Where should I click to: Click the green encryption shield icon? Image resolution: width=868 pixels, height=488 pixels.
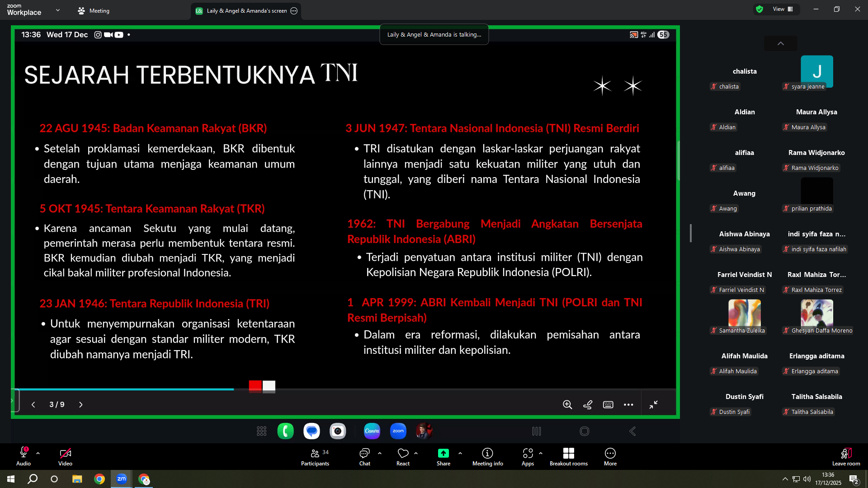pyautogui.click(x=759, y=9)
